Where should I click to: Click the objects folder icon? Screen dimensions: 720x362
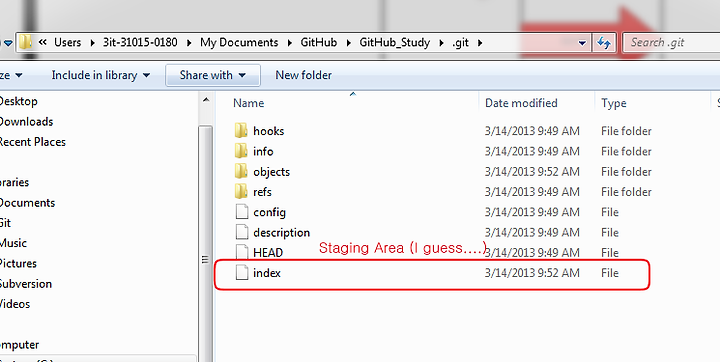[x=241, y=171]
